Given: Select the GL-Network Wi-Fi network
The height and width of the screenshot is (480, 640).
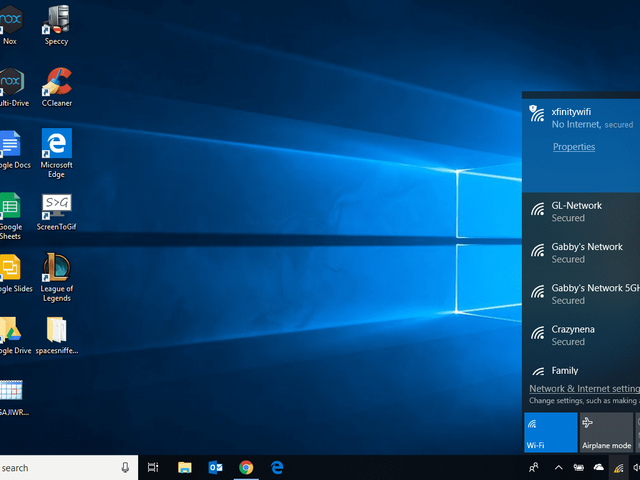Looking at the screenshot, I should [581, 211].
